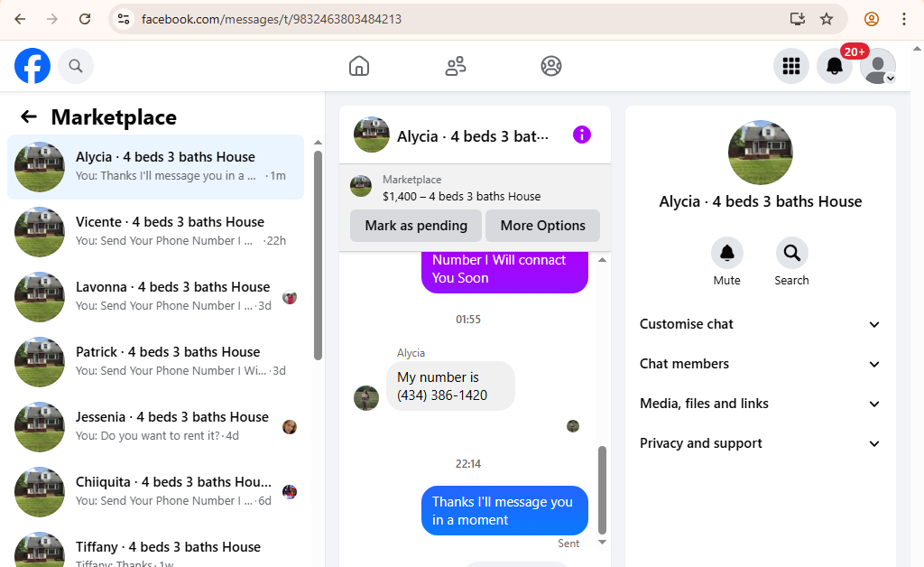This screenshot has width=924, height=567.
Task: Open the Friends icon in top navigation
Action: click(x=455, y=66)
